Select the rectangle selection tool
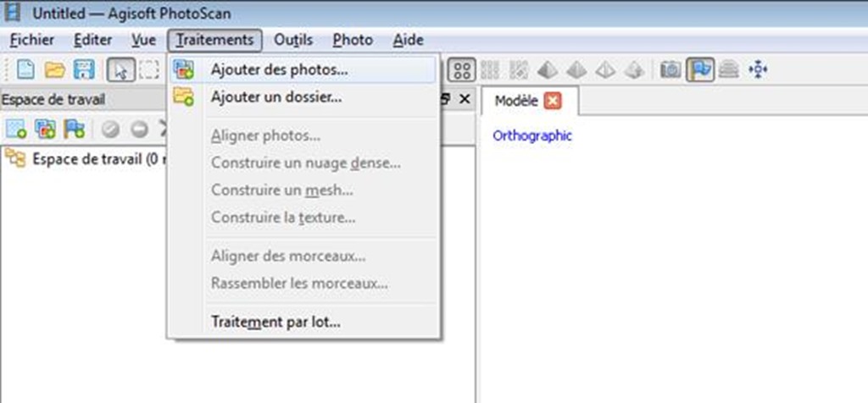 click(x=148, y=69)
